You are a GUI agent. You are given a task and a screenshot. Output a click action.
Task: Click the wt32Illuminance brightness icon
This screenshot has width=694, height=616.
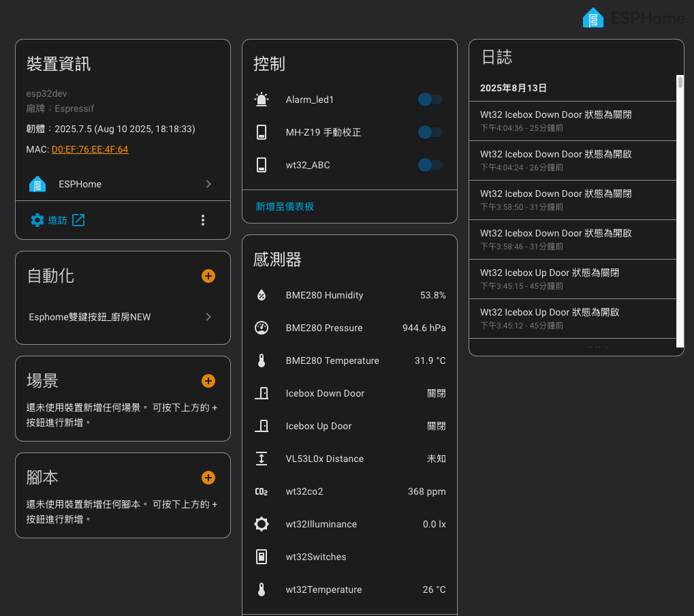[x=262, y=524]
